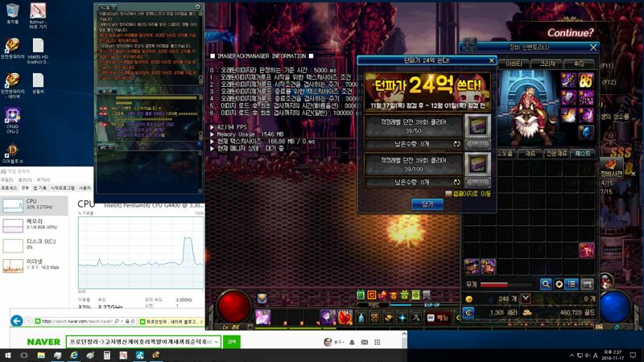Click the blue gem equipment slot

pyautogui.click(x=586, y=133)
